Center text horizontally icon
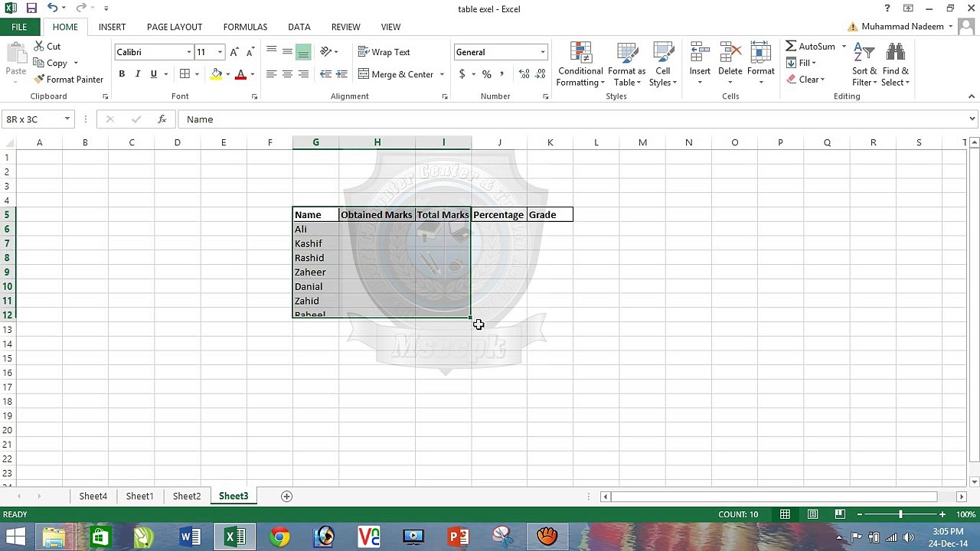 pos(287,74)
